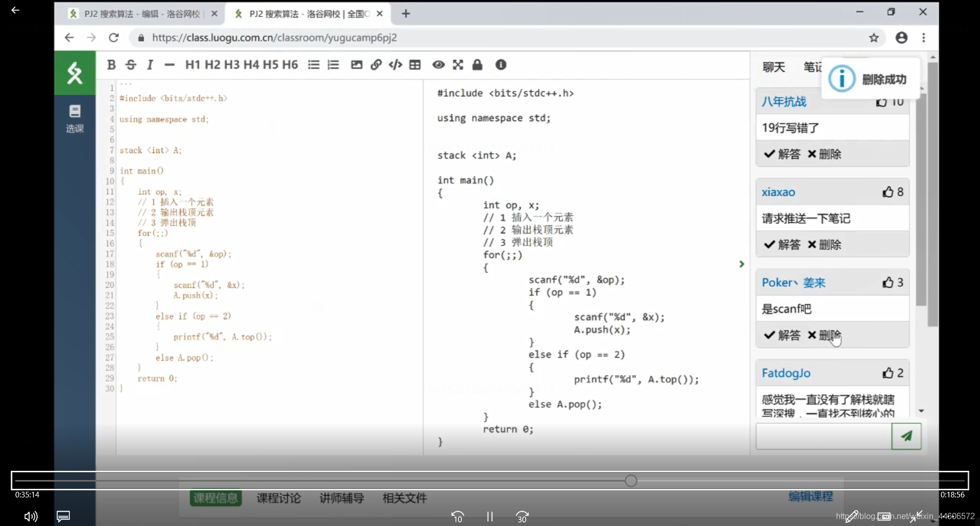The width and height of the screenshot is (980, 526).
Task: Click the Luogu logo in sidebar
Action: pyautogui.click(x=75, y=73)
